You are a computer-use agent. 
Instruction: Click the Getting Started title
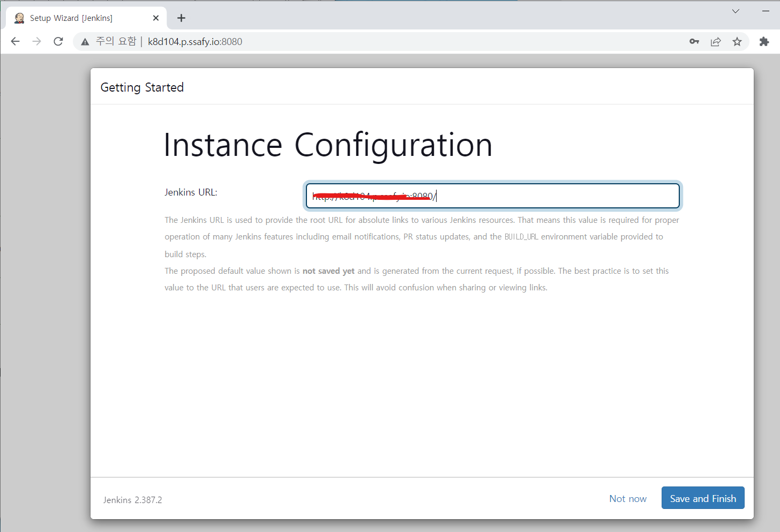[142, 87]
